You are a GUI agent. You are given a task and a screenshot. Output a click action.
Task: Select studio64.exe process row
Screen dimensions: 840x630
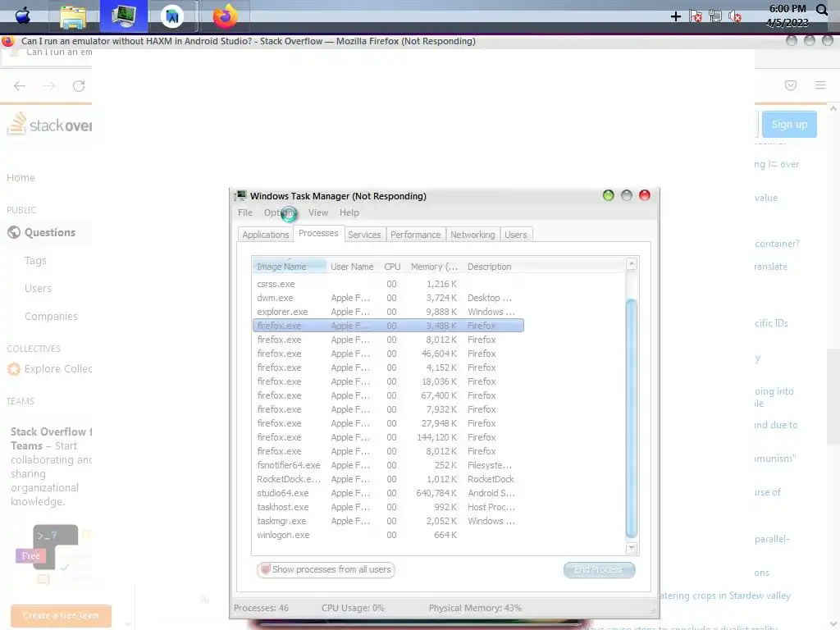point(388,493)
